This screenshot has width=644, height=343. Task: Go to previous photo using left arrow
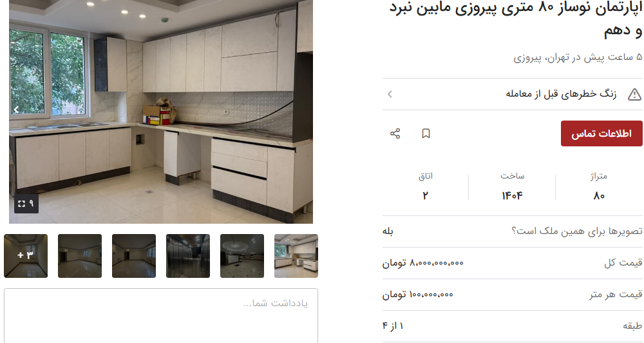point(17,110)
